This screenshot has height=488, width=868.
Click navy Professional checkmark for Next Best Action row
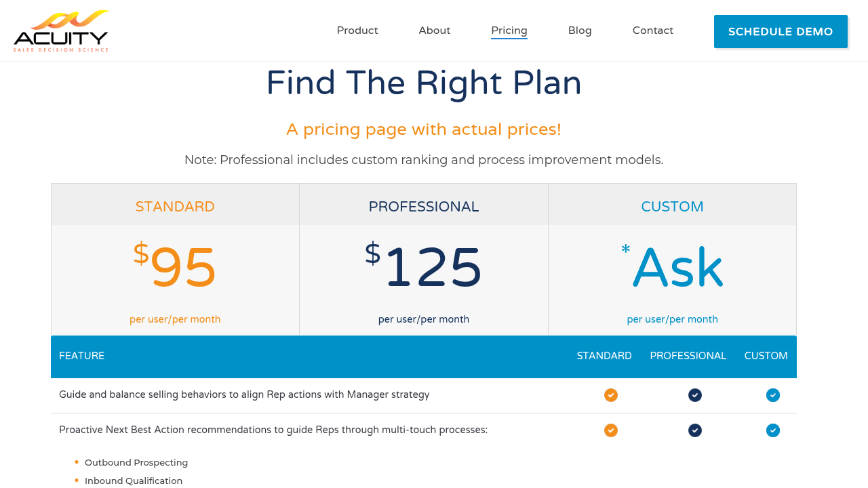(x=695, y=430)
